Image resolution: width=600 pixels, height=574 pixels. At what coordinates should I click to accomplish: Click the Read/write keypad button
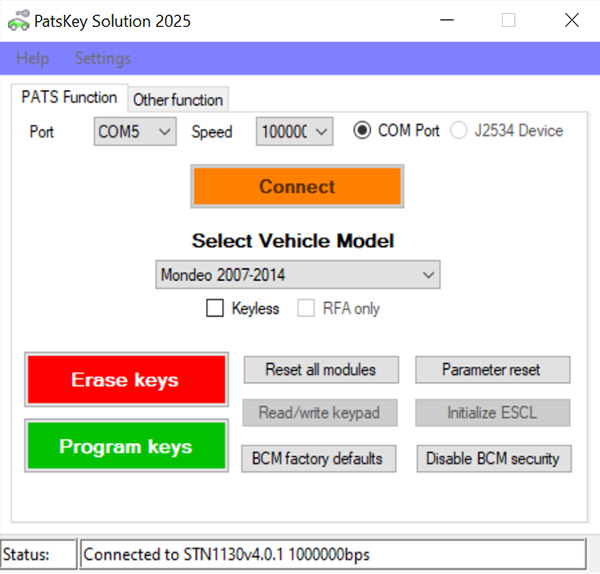(x=320, y=413)
